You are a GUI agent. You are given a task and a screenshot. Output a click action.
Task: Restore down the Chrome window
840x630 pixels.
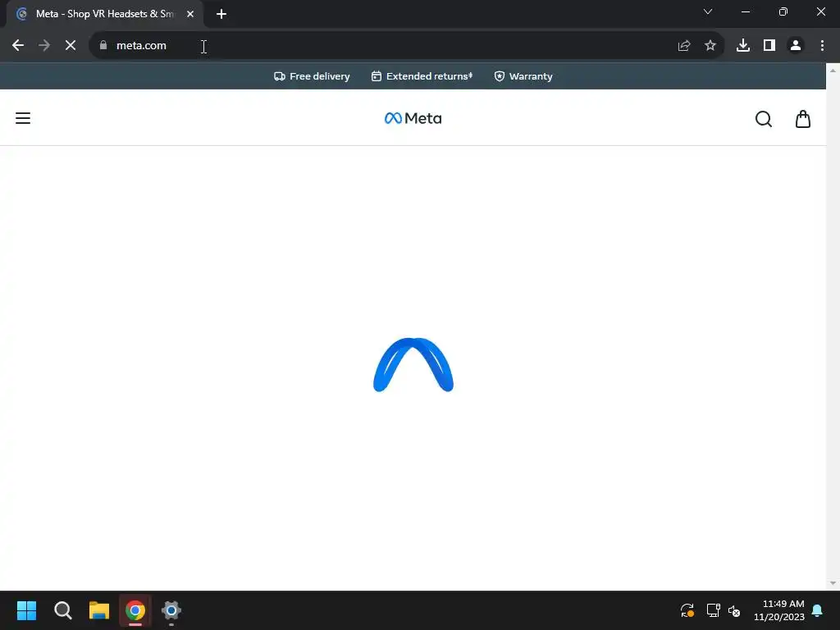point(783,11)
